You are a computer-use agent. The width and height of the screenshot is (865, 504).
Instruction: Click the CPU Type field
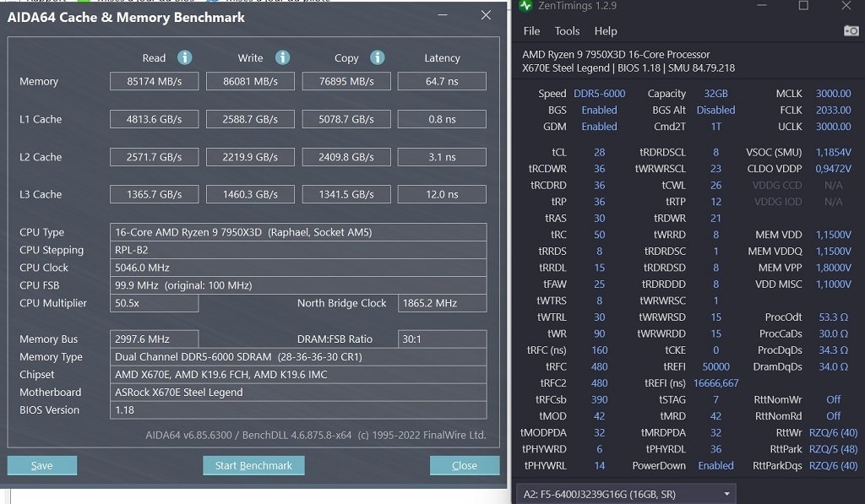click(299, 232)
